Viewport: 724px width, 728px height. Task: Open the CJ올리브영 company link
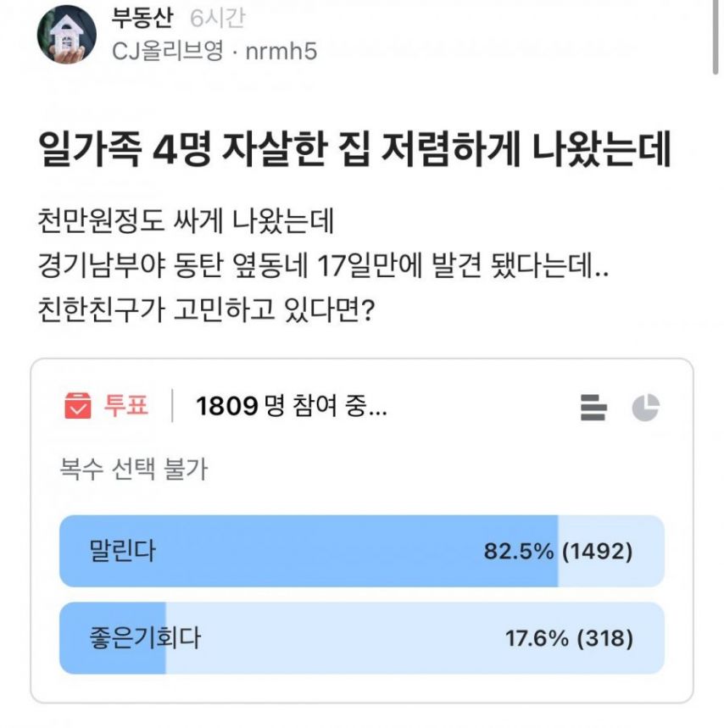(x=168, y=53)
